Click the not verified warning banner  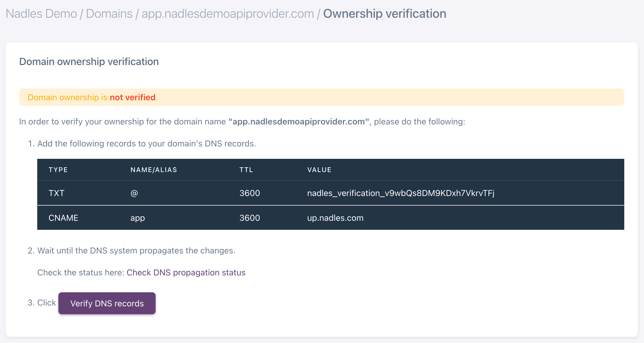(x=321, y=97)
